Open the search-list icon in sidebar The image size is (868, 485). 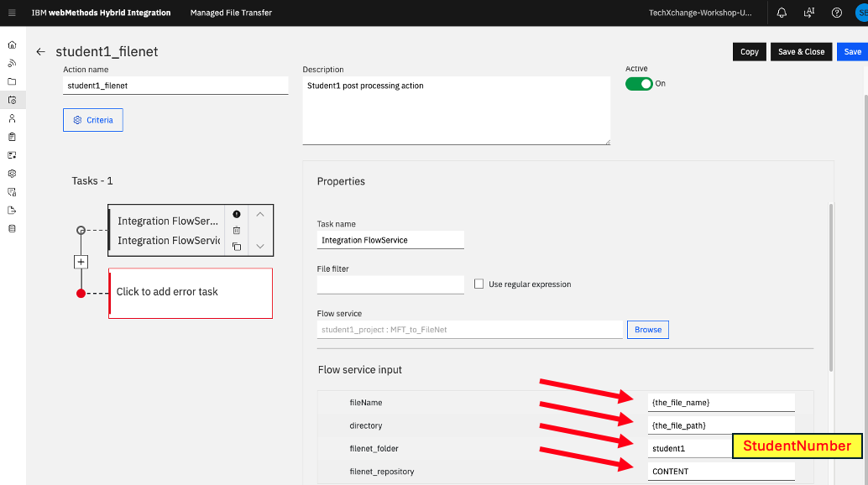(13, 192)
